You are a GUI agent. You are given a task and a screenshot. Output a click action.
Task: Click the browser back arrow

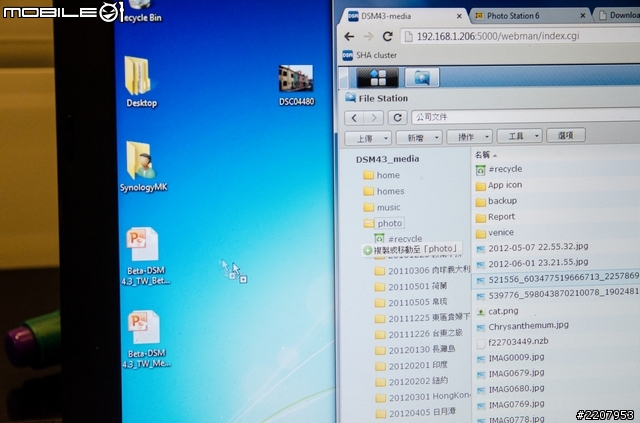coord(349,37)
